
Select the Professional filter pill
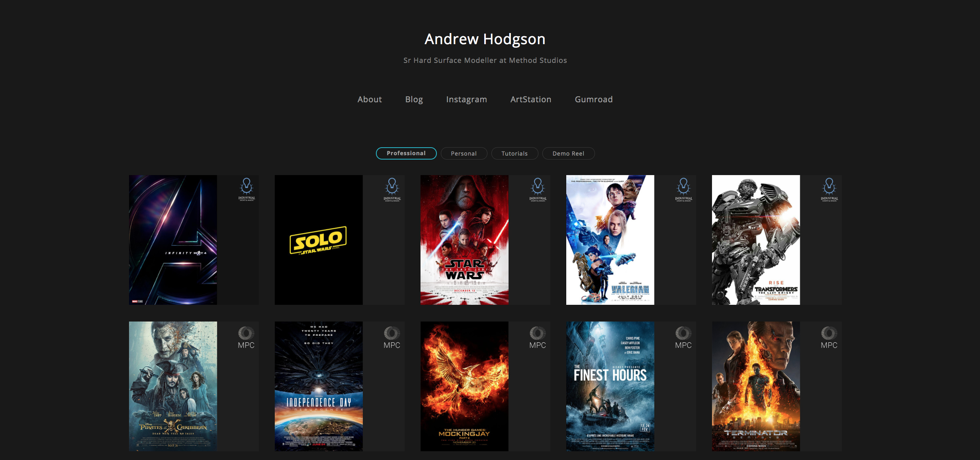point(406,154)
